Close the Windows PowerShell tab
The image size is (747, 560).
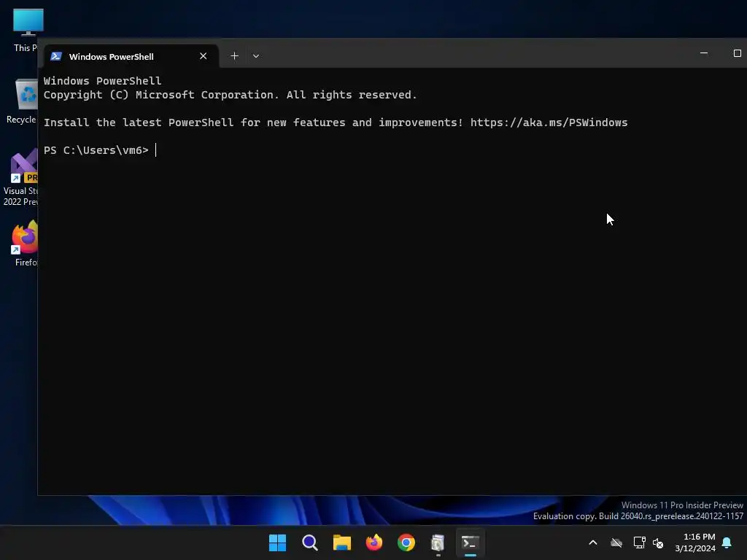click(204, 56)
